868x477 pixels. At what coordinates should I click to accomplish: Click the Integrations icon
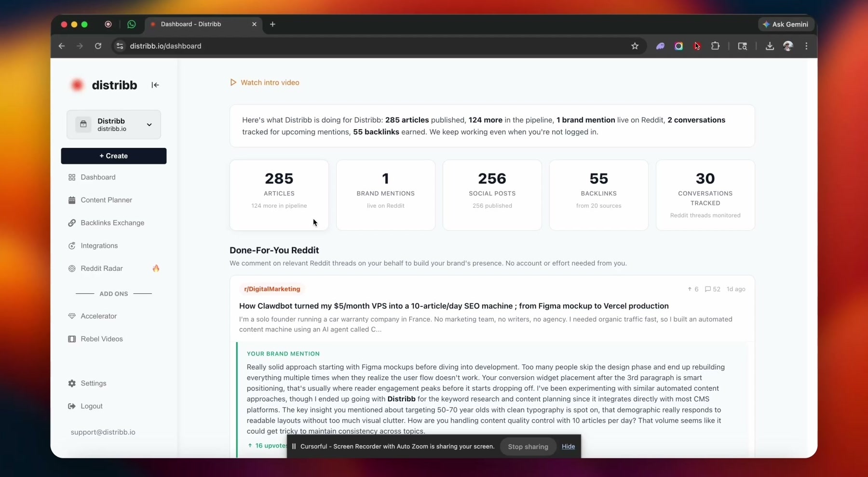pos(72,246)
